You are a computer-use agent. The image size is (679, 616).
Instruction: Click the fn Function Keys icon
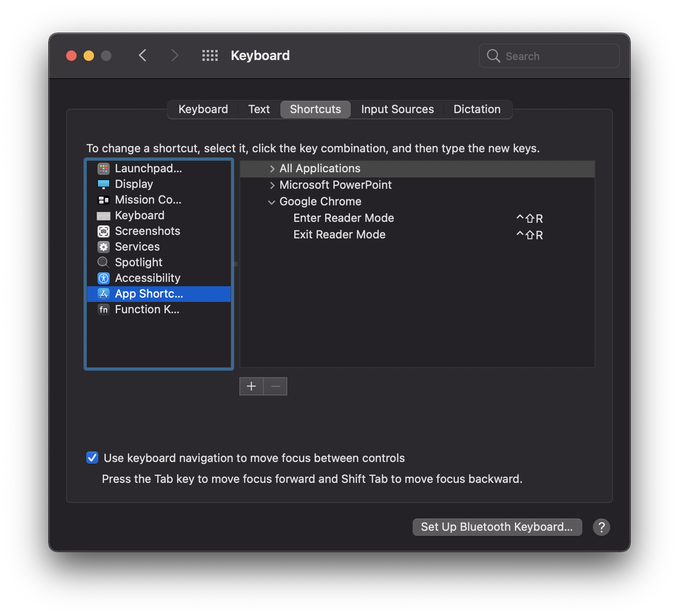click(104, 309)
